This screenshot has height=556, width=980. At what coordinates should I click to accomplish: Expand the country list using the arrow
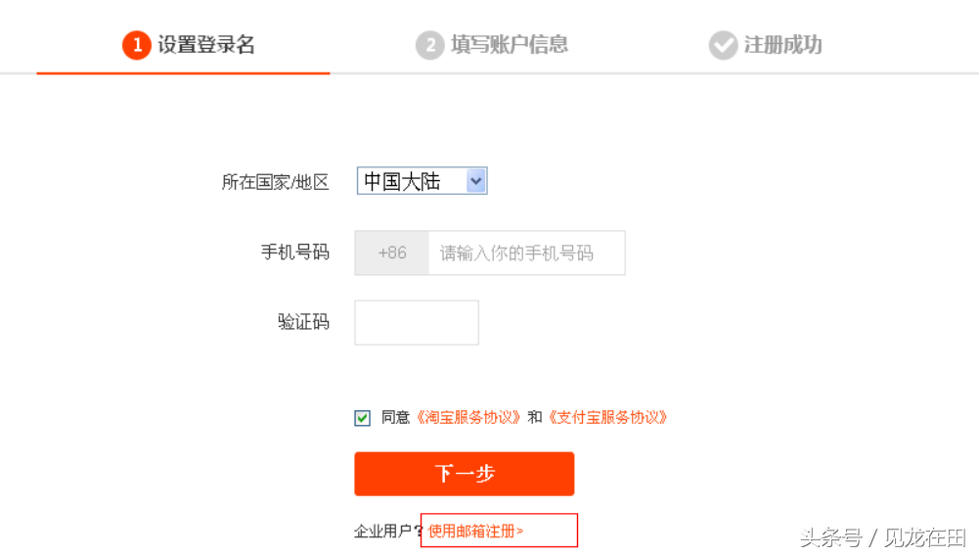pyautogui.click(x=476, y=181)
